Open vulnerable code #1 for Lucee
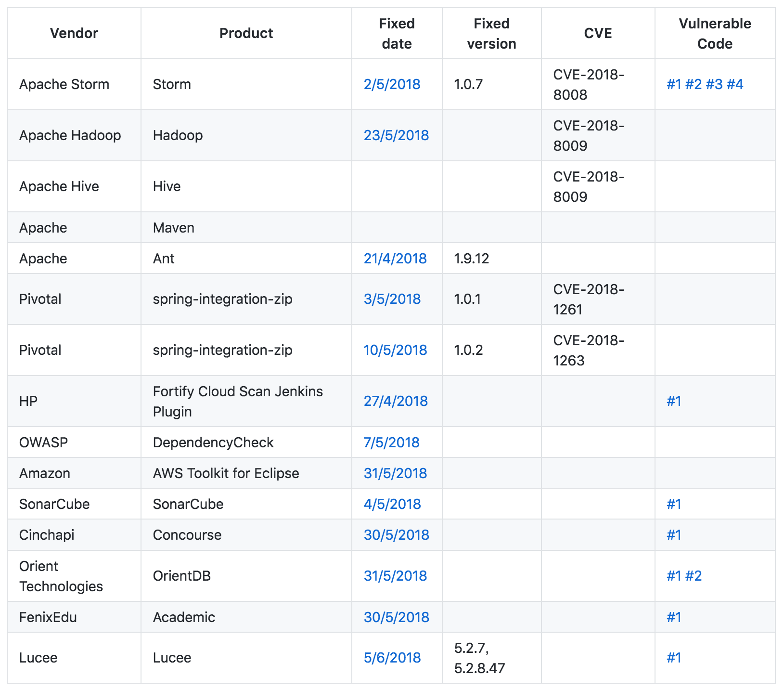Viewport: 784px width, 689px height. (674, 658)
